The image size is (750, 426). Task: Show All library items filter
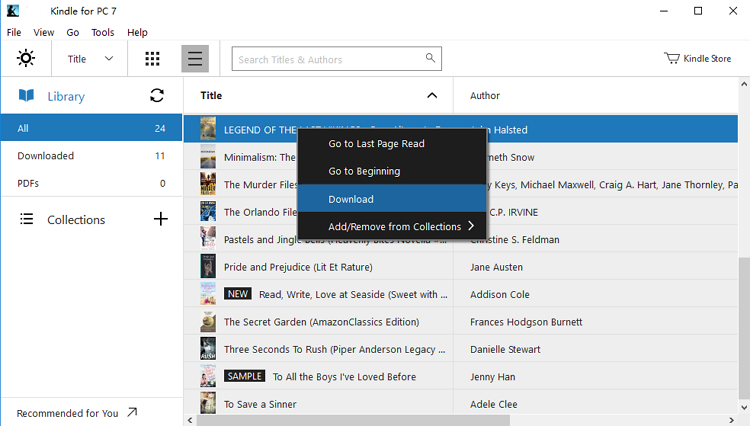coord(91,128)
